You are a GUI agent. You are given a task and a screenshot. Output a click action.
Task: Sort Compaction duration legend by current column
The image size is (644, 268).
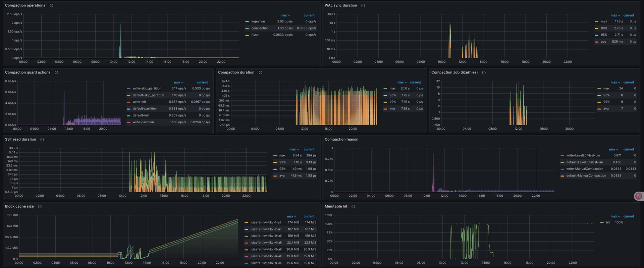415,82
